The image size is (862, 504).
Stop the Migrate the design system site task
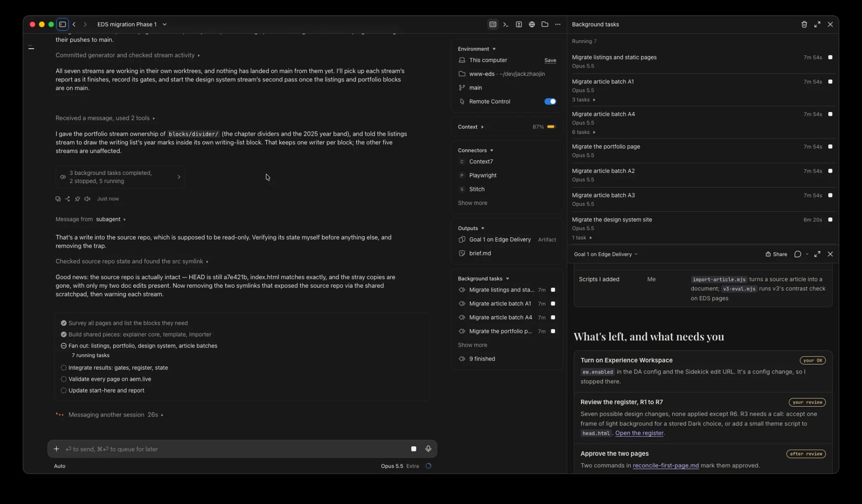(830, 220)
